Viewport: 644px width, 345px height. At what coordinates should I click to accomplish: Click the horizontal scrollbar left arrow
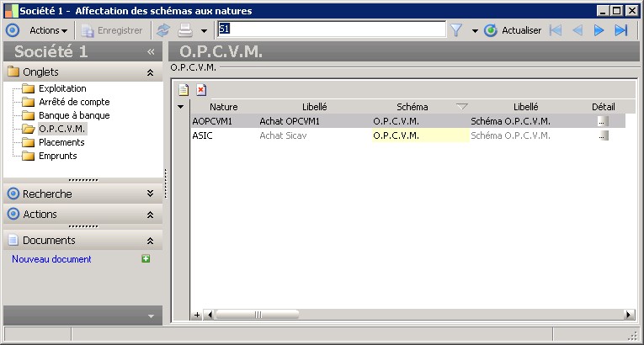click(x=210, y=315)
